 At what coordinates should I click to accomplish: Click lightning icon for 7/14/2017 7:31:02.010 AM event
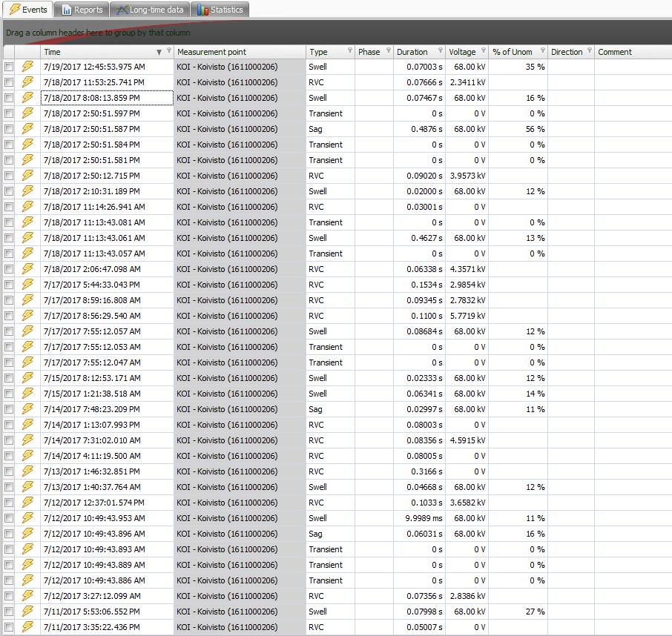coord(27,440)
